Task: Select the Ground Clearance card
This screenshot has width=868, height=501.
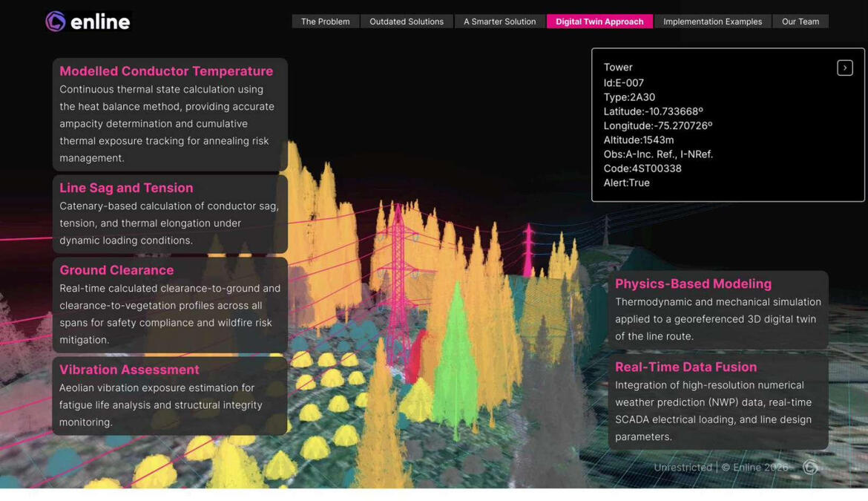Action: point(170,305)
